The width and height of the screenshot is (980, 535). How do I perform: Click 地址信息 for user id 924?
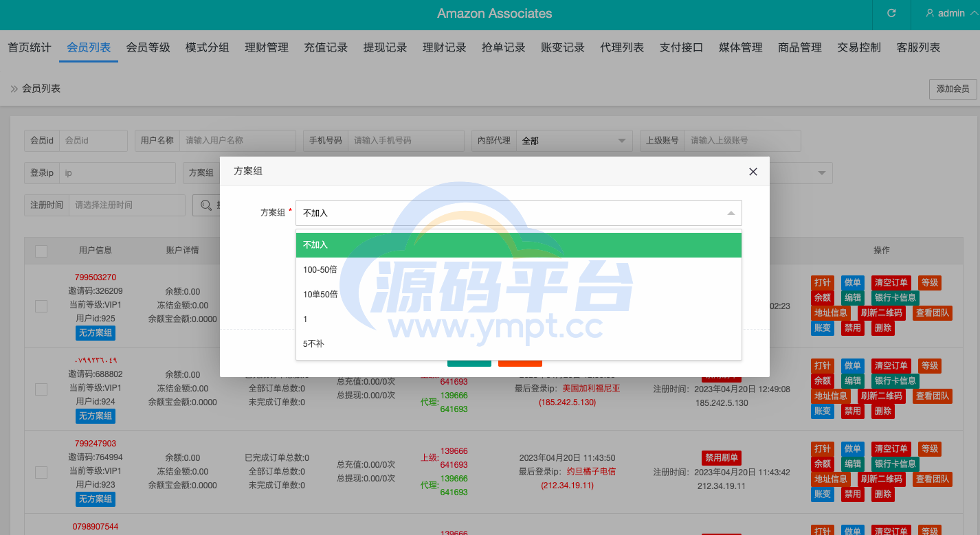(x=831, y=396)
